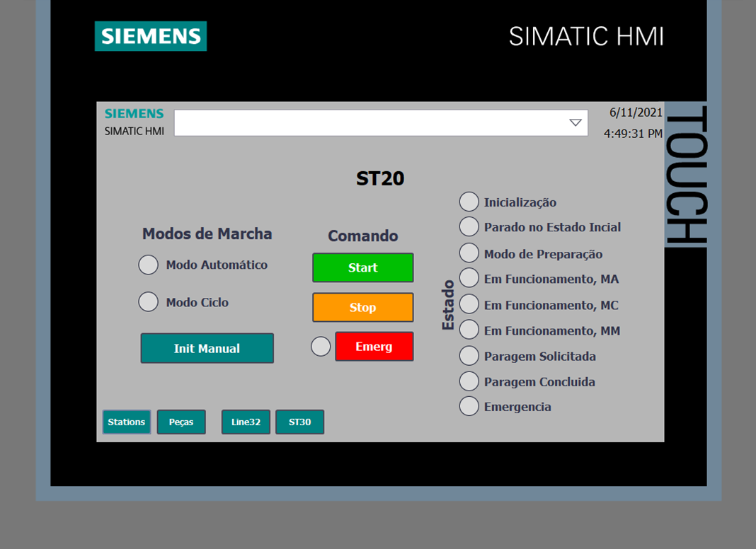Click the small SIMATIC HMI header text
This screenshot has width=756, height=549.
point(134,131)
